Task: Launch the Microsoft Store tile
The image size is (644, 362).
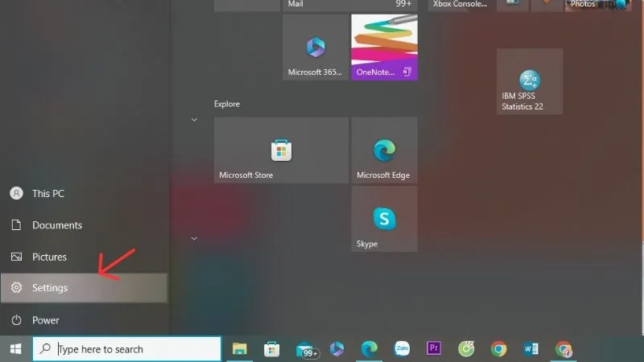Action: click(281, 150)
